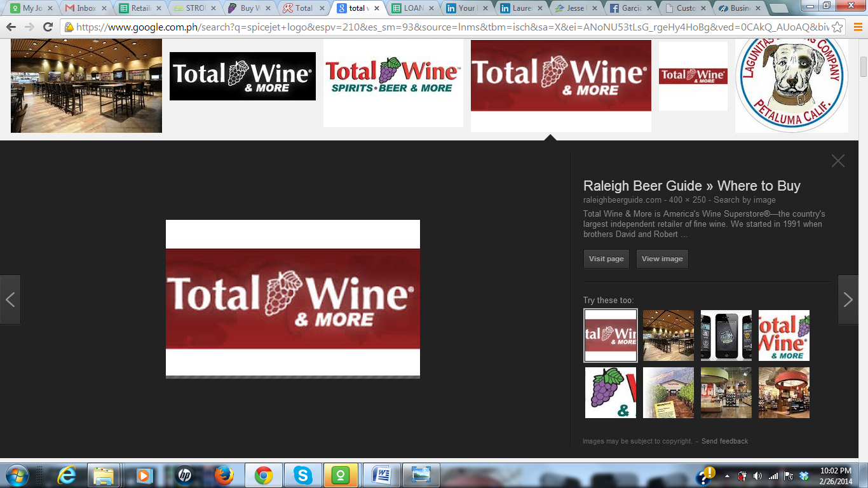
Task: Show the next image with right arrow
Action: [848, 300]
